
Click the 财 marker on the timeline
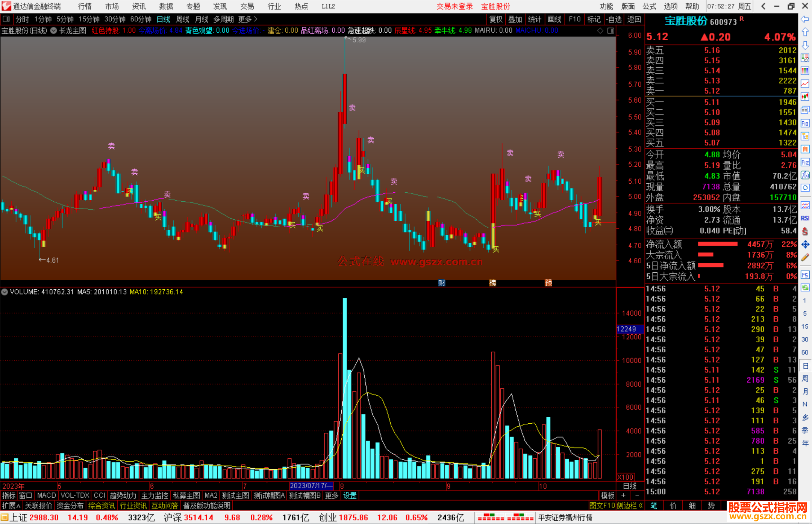442,283
